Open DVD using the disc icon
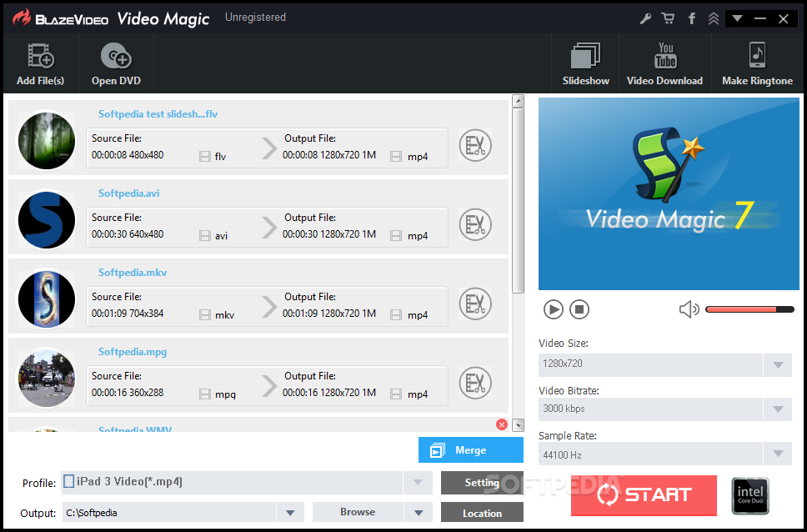Viewport: 807px width, 532px height. [116, 56]
